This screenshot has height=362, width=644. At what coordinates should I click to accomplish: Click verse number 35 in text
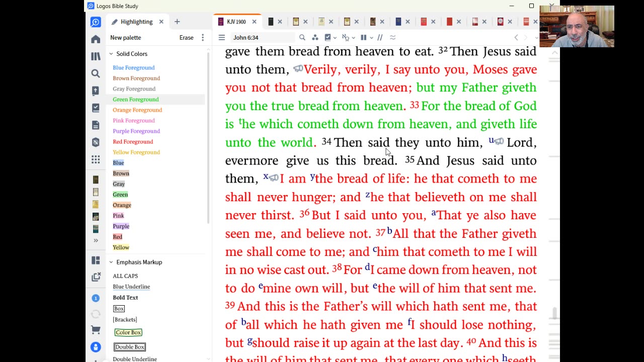[x=410, y=159]
